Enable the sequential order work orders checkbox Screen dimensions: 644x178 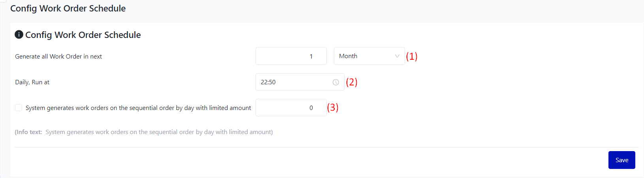[19, 108]
